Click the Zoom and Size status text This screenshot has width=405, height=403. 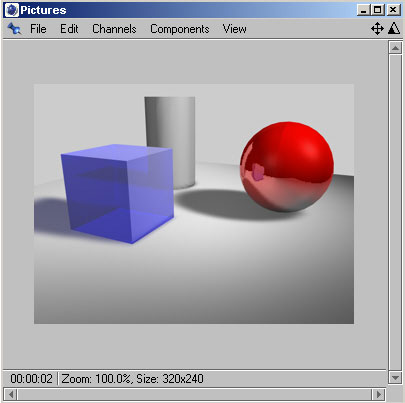click(132, 379)
